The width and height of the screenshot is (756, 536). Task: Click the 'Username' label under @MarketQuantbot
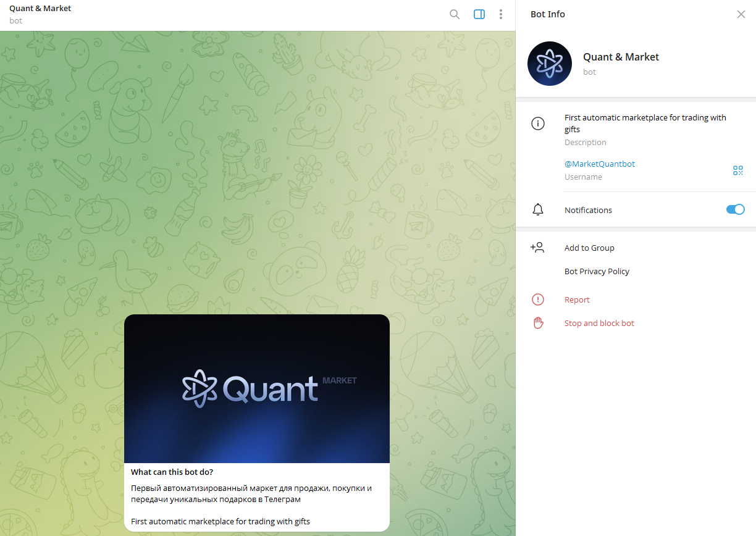click(x=583, y=177)
